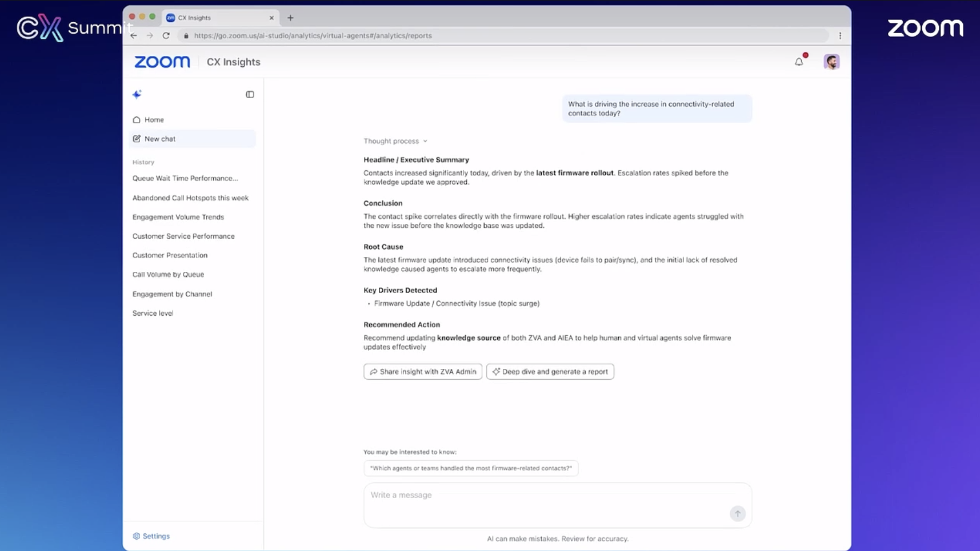Viewport: 980px width, 551px height.
Task: Open a new browser tab
Action: point(290,18)
